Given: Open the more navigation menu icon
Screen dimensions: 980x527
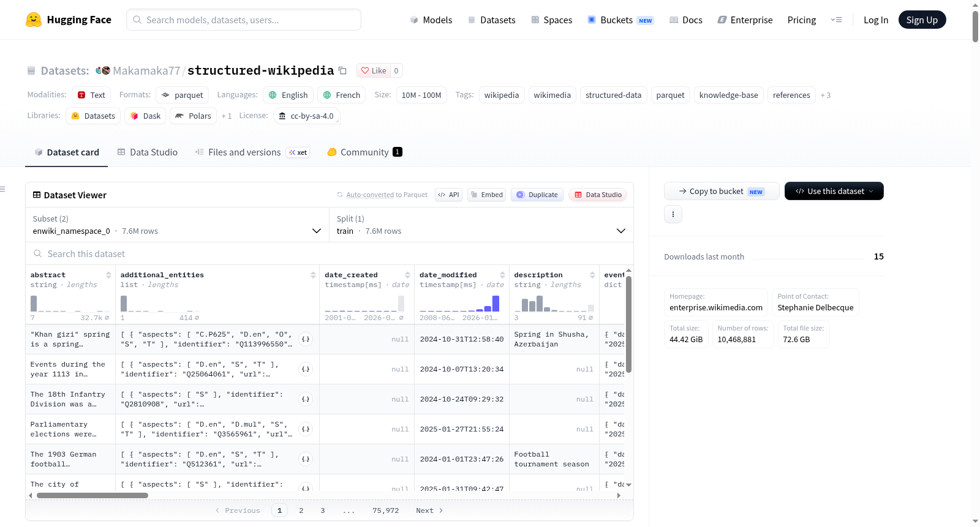Looking at the screenshot, I should click(x=836, y=20).
